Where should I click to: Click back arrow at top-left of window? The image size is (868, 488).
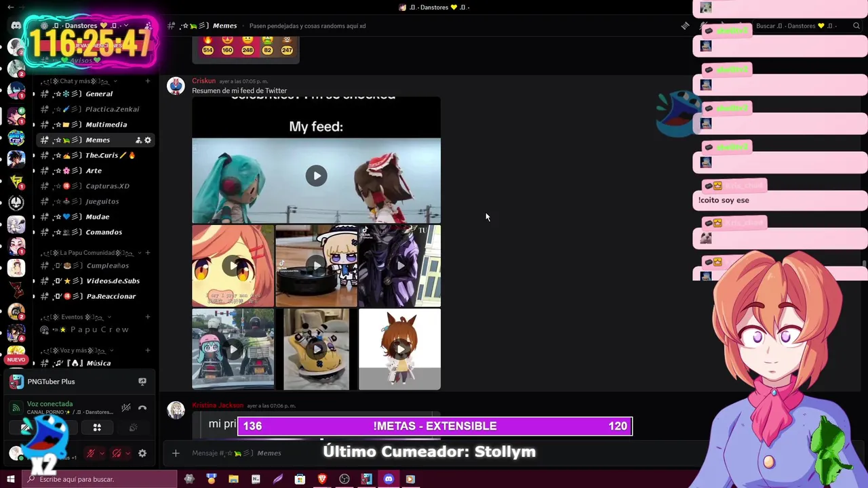[x=10, y=7]
